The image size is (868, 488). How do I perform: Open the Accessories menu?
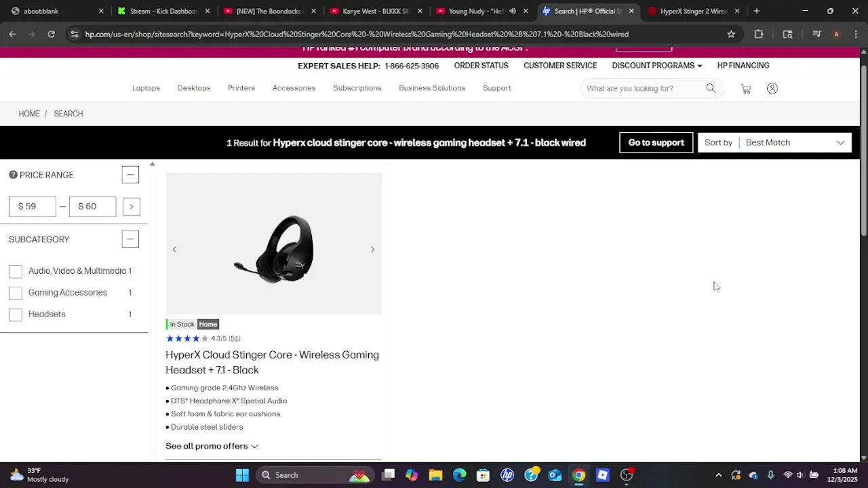[294, 88]
